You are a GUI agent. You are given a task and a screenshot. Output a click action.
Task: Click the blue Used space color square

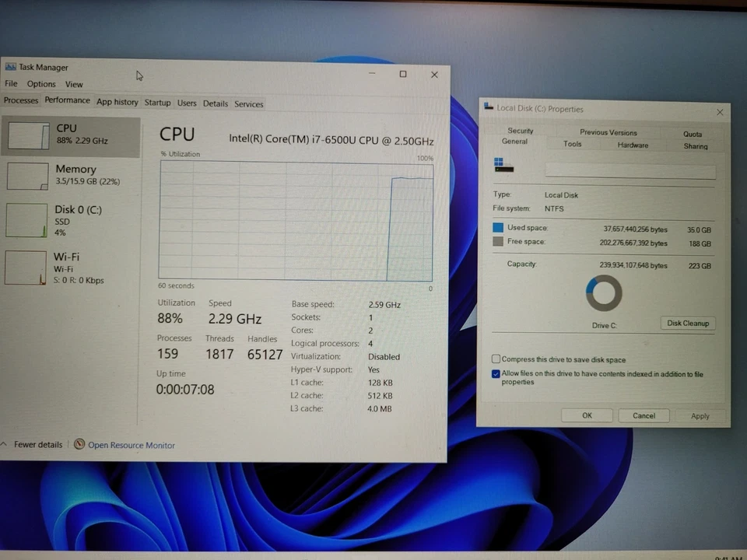click(x=498, y=228)
